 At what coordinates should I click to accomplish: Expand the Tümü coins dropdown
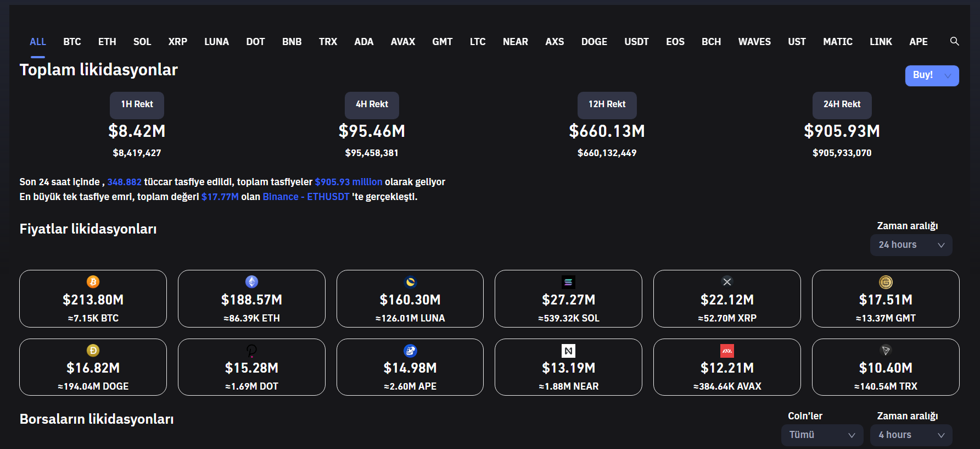[822, 435]
